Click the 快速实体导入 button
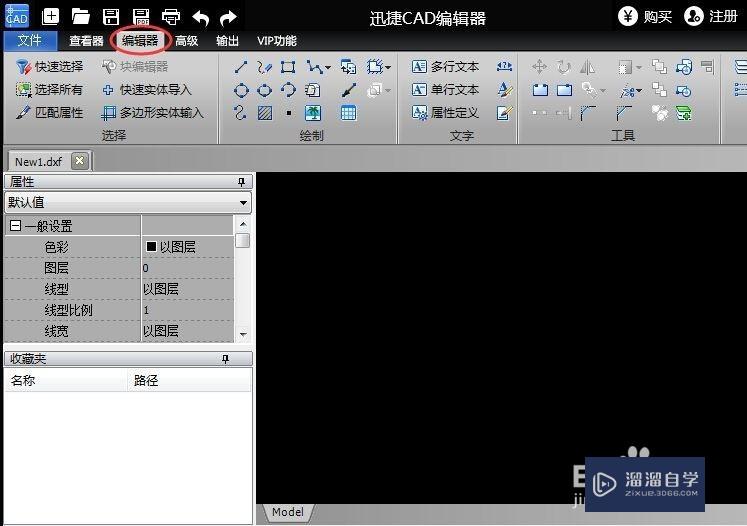 tap(147, 90)
